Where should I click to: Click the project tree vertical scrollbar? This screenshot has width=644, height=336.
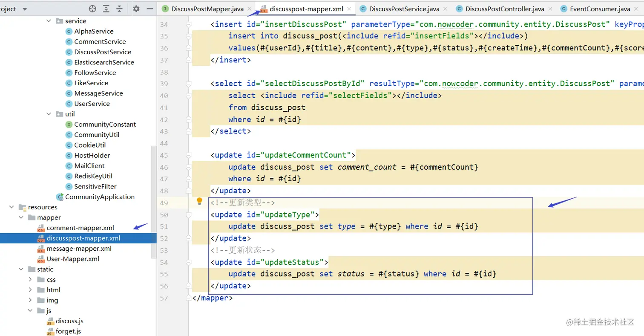click(154, 201)
